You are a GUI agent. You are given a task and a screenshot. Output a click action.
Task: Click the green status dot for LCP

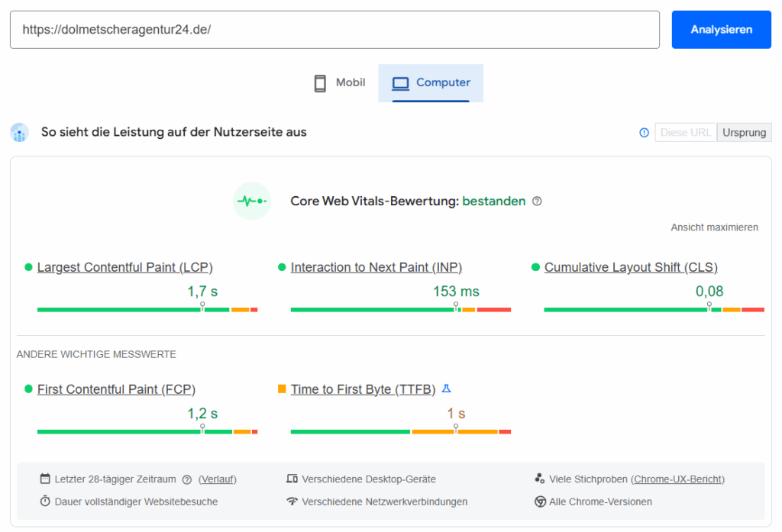(28, 267)
